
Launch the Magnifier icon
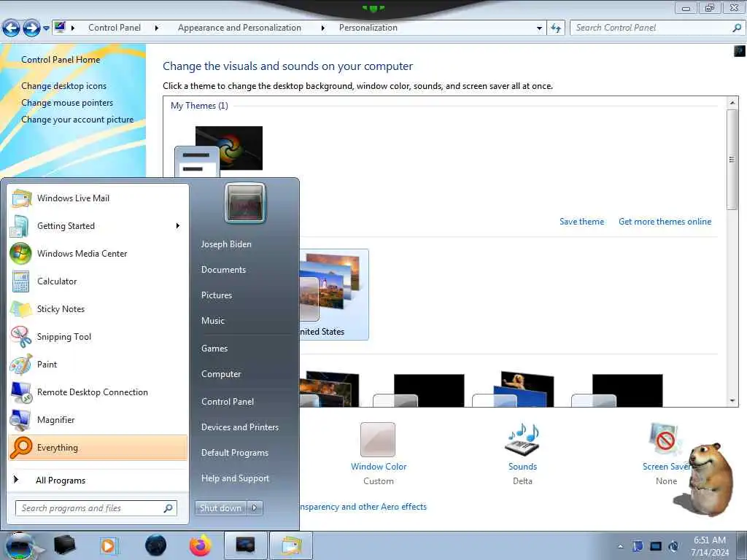(20, 420)
